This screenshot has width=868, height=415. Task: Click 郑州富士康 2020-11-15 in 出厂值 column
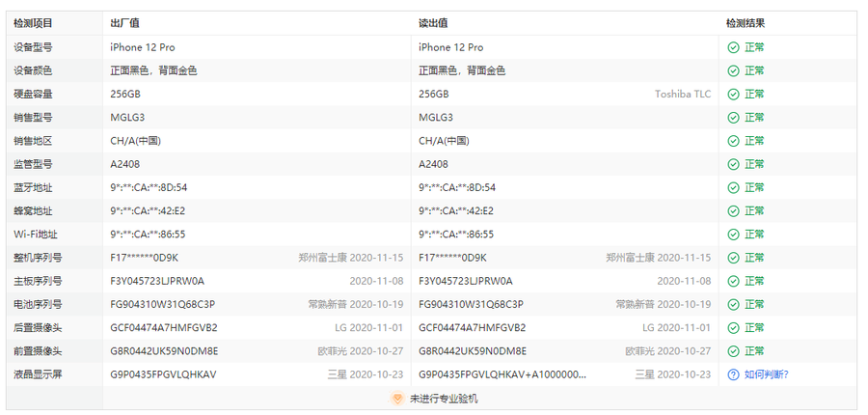pos(350,258)
